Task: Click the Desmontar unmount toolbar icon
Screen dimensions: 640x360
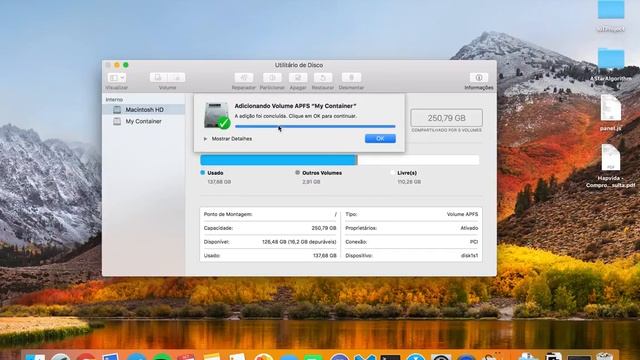Action: 351,78
